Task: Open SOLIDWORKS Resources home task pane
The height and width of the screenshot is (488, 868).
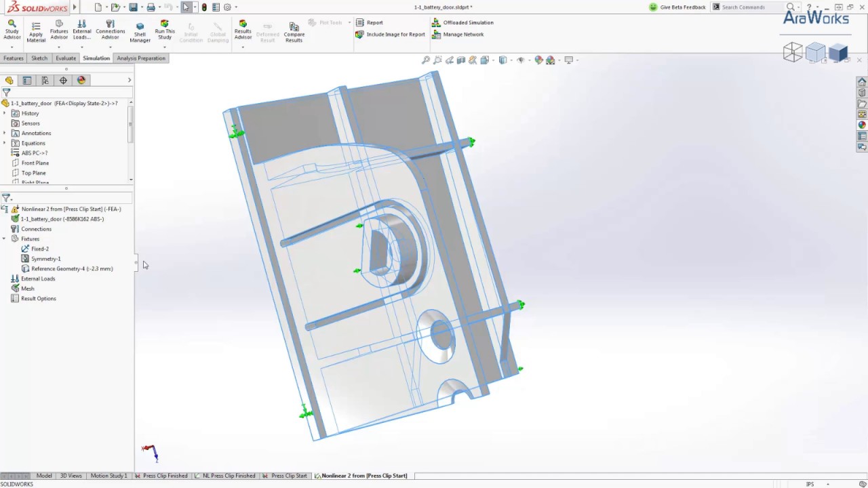Action: 862,82
